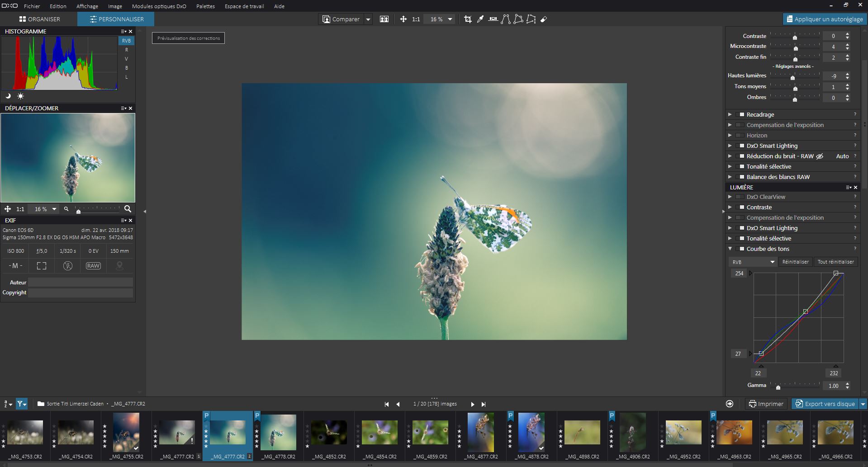Image resolution: width=868 pixels, height=467 pixels.
Task: Click Export vers disque button
Action: coord(825,404)
